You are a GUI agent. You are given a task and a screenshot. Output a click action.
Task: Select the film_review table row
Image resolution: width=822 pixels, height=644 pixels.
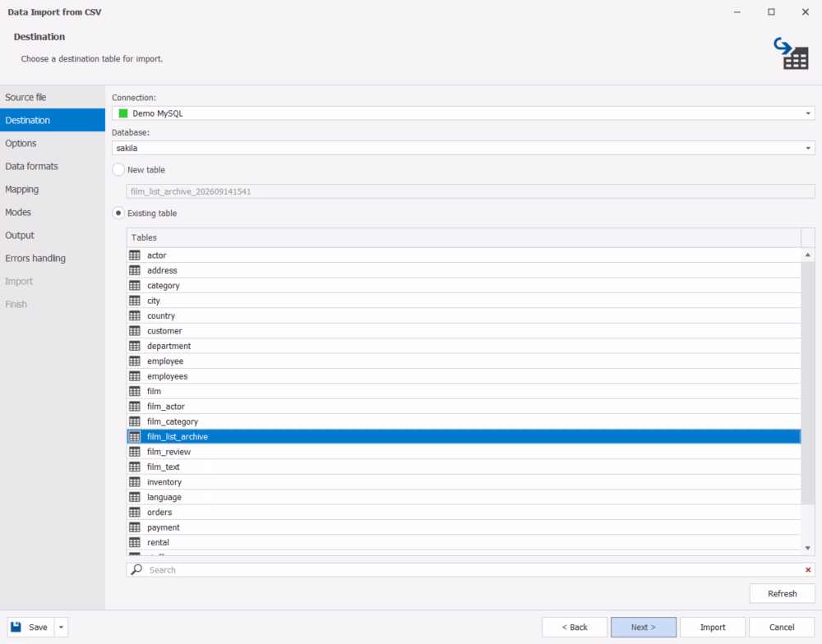pyautogui.click(x=464, y=452)
